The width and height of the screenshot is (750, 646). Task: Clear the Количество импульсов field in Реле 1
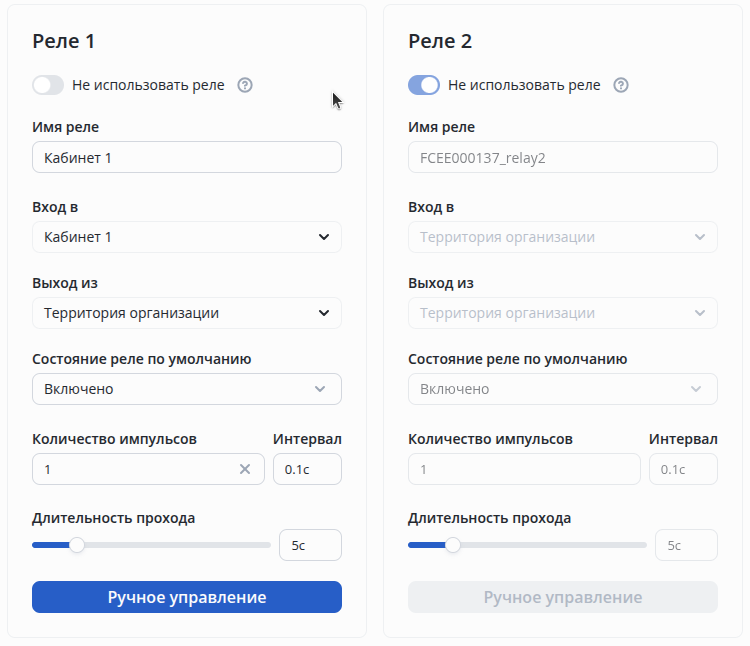pos(245,469)
